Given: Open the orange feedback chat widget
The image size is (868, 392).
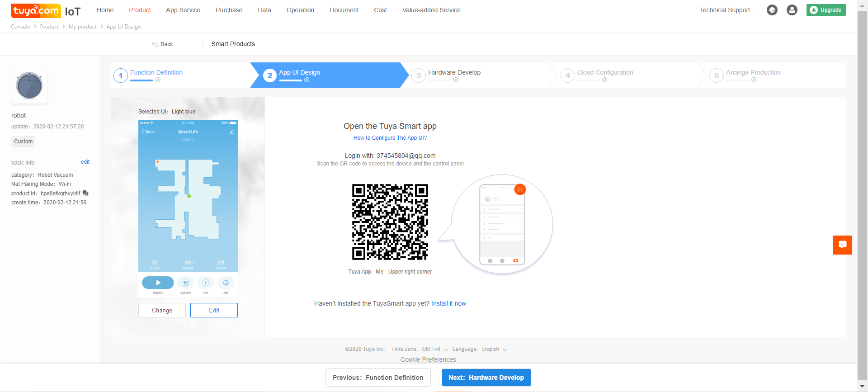Looking at the screenshot, I should point(843,245).
